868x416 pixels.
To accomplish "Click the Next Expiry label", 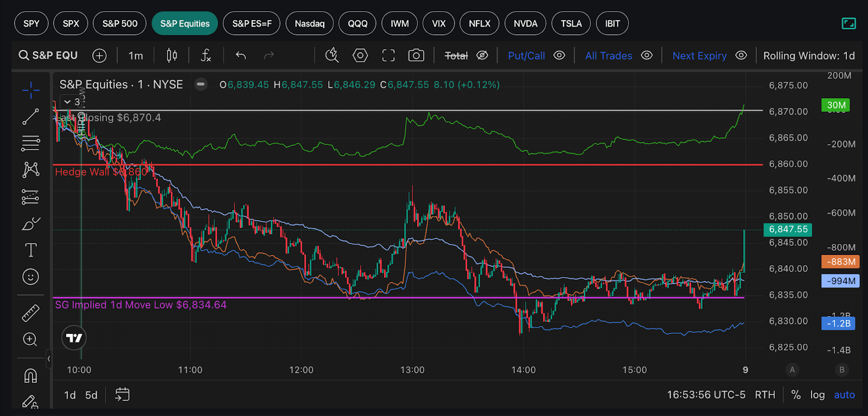I will 699,55.
